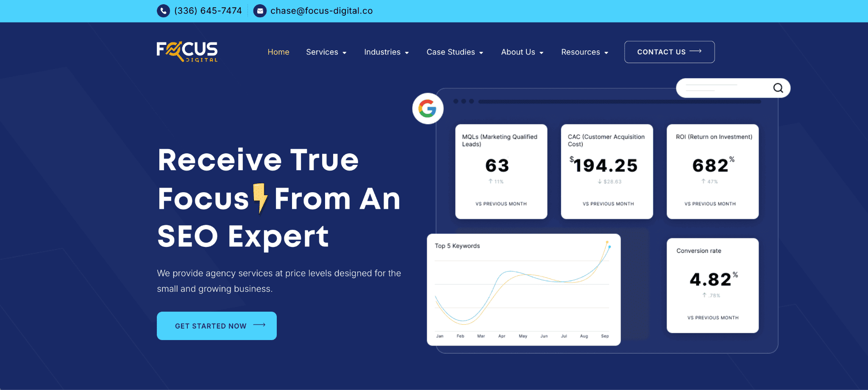This screenshot has height=390, width=868.
Task: Click the 'We provide agency services' paragraph
Action: (279, 281)
